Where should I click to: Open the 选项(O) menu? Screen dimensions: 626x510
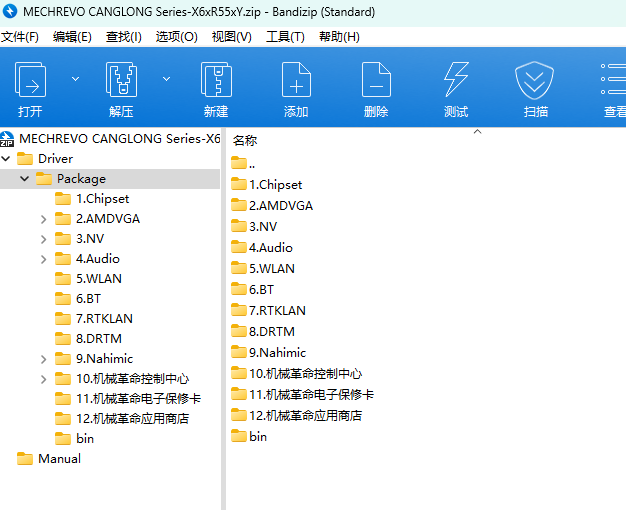[x=176, y=37]
